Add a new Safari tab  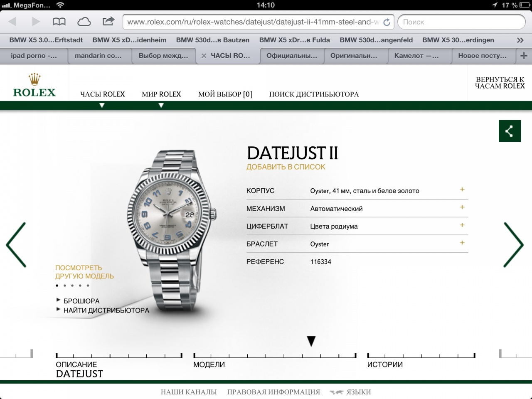524,56
